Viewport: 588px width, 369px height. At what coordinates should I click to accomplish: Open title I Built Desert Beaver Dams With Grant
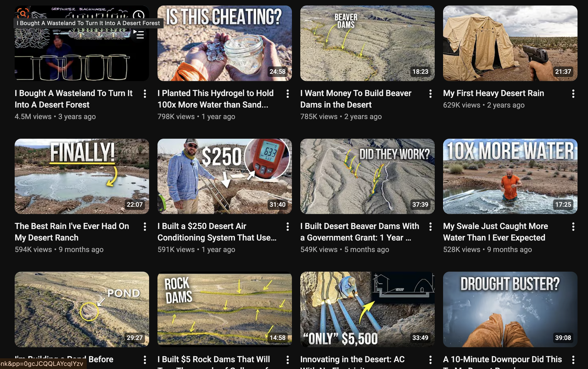coord(360,232)
